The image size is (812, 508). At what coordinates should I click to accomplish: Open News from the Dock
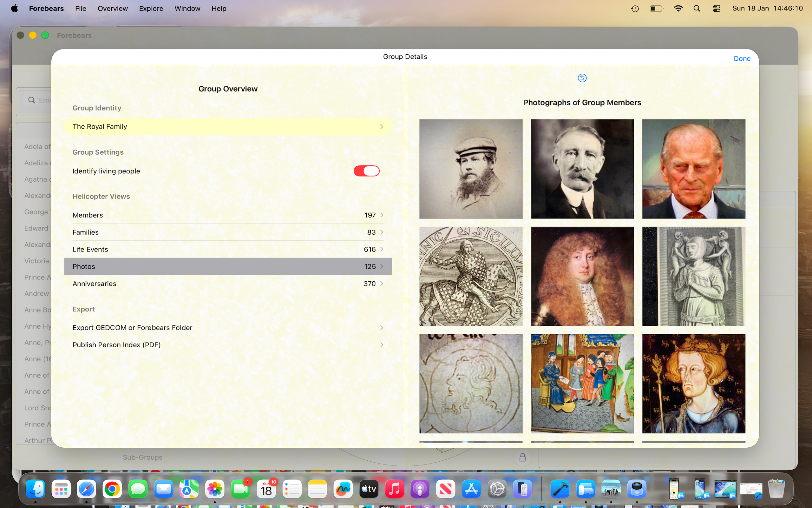point(446,489)
